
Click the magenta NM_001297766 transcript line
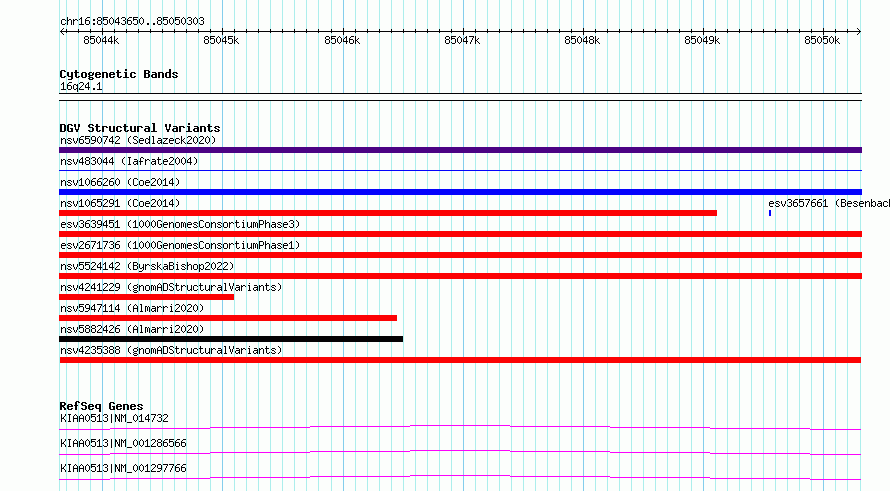(x=460, y=477)
